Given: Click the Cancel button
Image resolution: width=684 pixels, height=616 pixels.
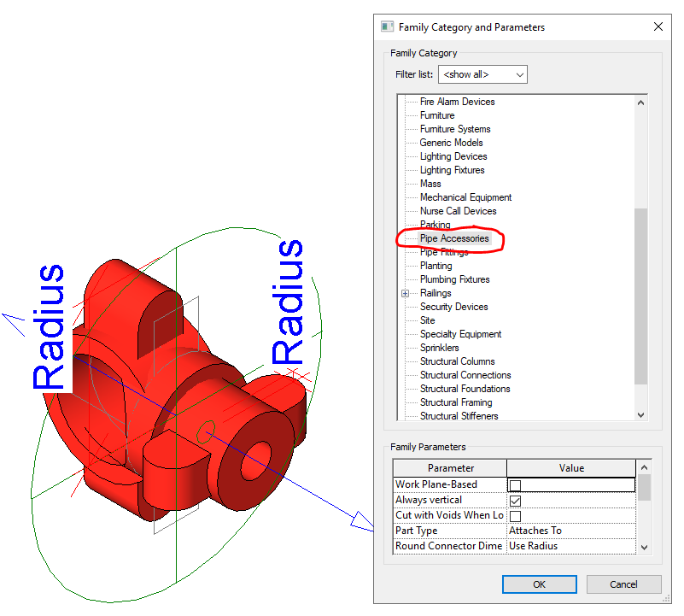Looking at the screenshot, I should 623,584.
